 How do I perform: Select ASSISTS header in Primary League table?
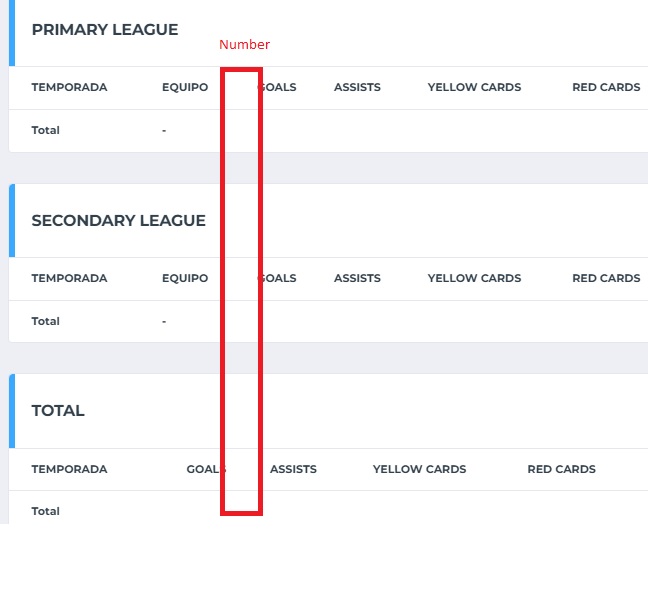coord(357,87)
